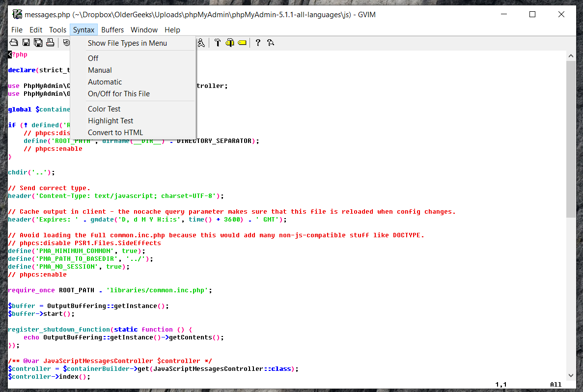583x392 pixels.
Task: Click 'register_shutdown_function' in the code
Action: click(59, 330)
